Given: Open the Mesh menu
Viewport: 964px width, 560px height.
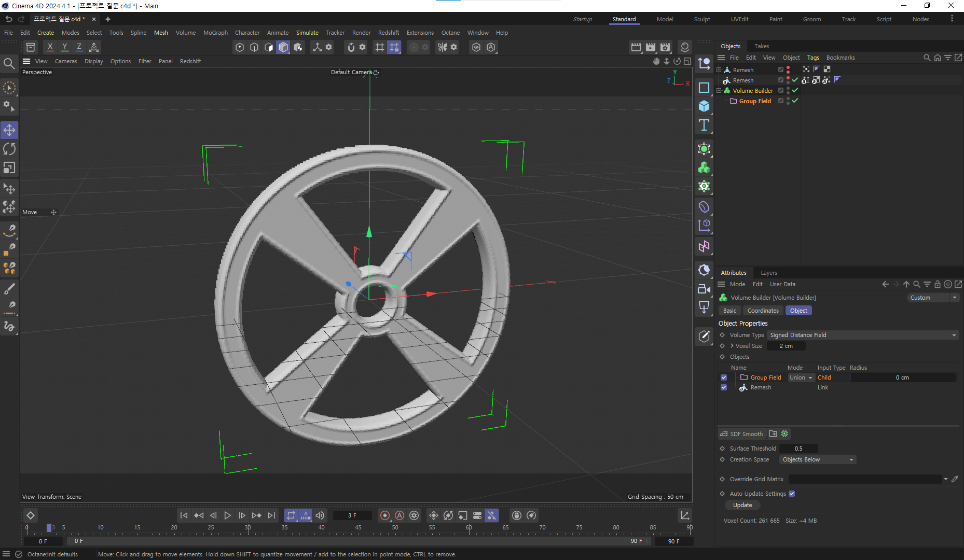Looking at the screenshot, I should [161, 33].
